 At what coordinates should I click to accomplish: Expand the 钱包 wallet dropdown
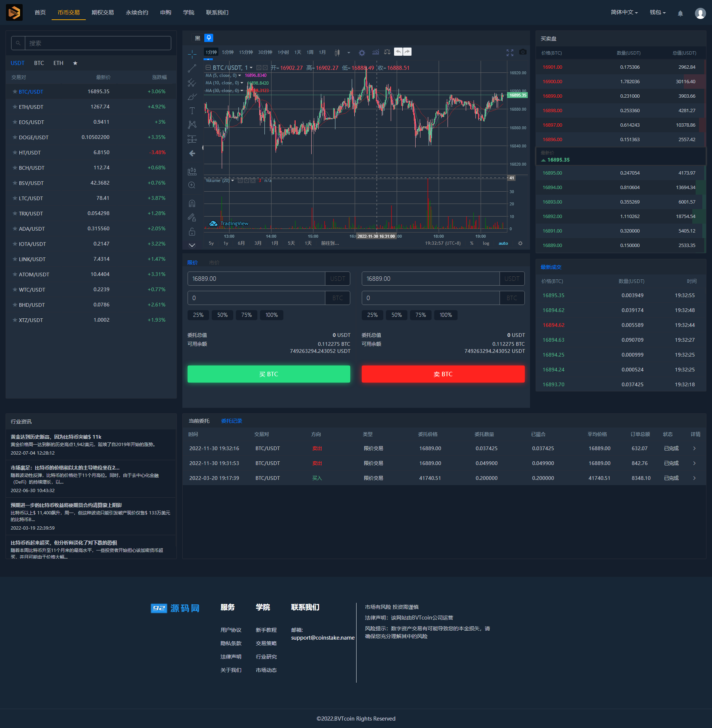coord(657,12)
